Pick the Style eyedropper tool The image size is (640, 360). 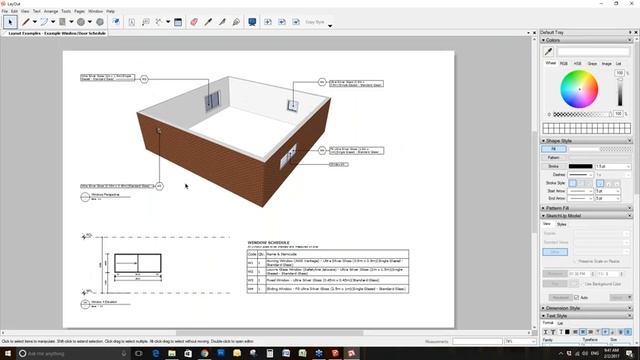click(x=208, y=22)
